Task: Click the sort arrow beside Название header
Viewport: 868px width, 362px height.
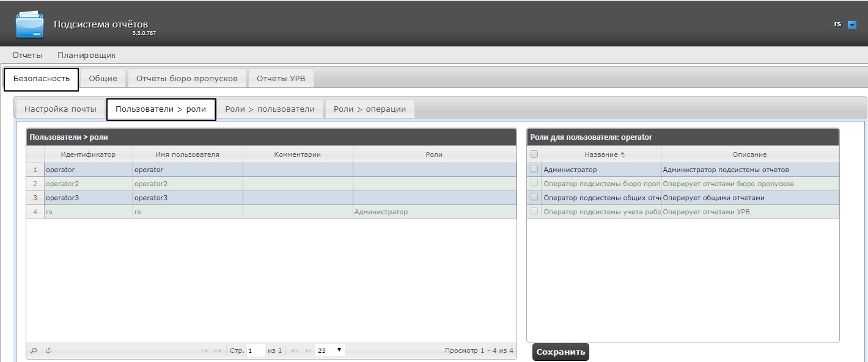Action: (623, 155)
